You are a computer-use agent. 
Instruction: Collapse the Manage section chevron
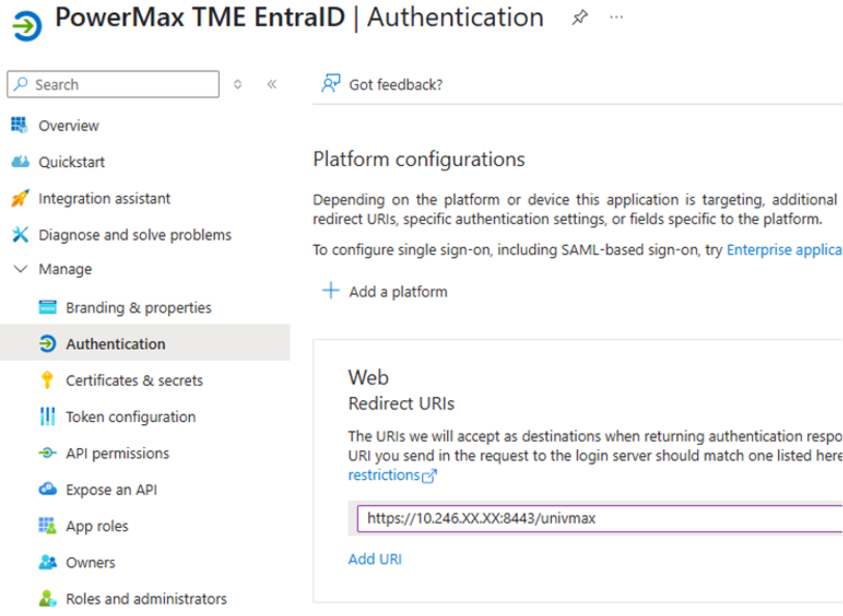pos(20,269)
